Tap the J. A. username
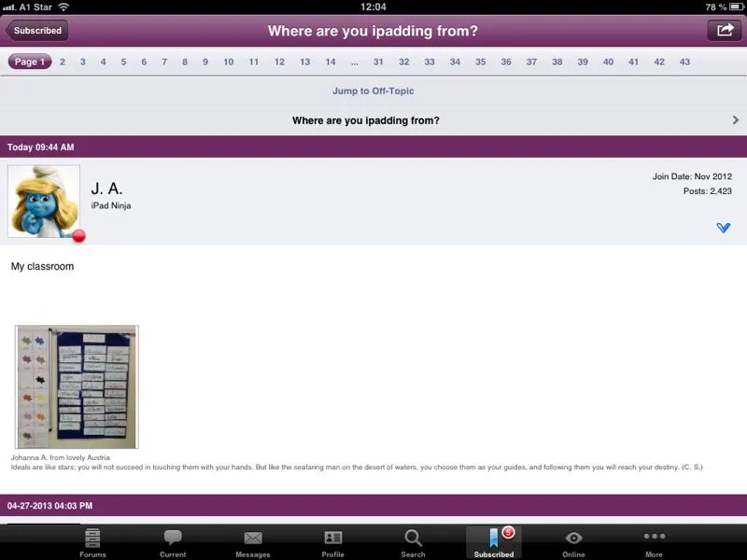747x560 pixels. [x=107, y=189]
